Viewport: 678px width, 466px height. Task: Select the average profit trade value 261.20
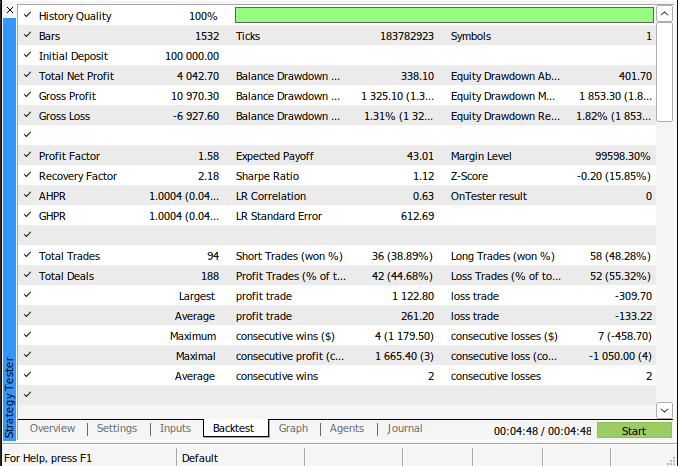[x=417, y=316]
